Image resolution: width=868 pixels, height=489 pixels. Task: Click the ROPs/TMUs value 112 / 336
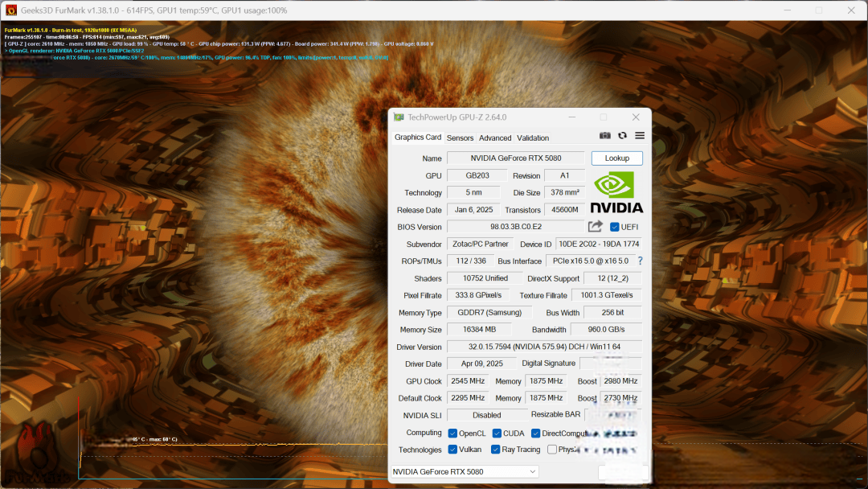471,261
